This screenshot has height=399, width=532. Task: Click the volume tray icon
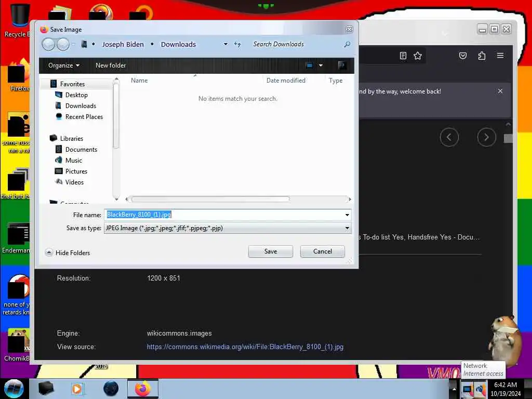click(480, 389)
